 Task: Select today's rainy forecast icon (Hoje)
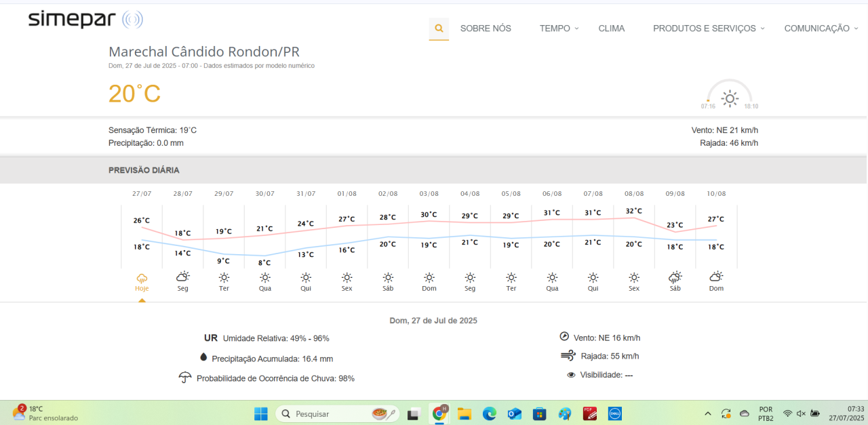(x=142, y=277)
